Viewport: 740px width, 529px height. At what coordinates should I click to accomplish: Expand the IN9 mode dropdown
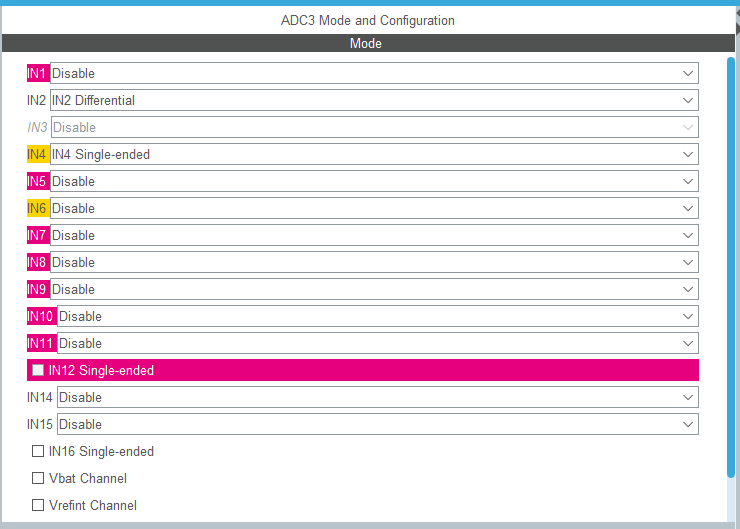pos(374,289)
